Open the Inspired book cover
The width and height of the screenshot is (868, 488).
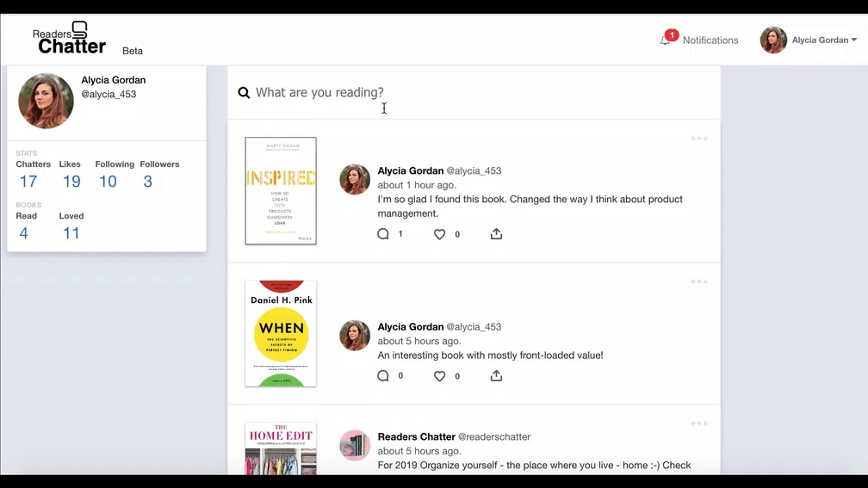click(x=281, y=191)
